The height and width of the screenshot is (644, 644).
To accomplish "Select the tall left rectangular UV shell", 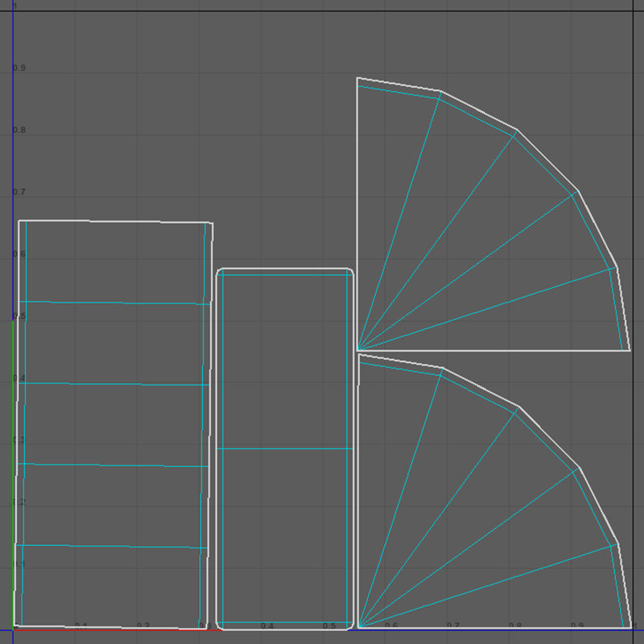I will coord(113,424).
